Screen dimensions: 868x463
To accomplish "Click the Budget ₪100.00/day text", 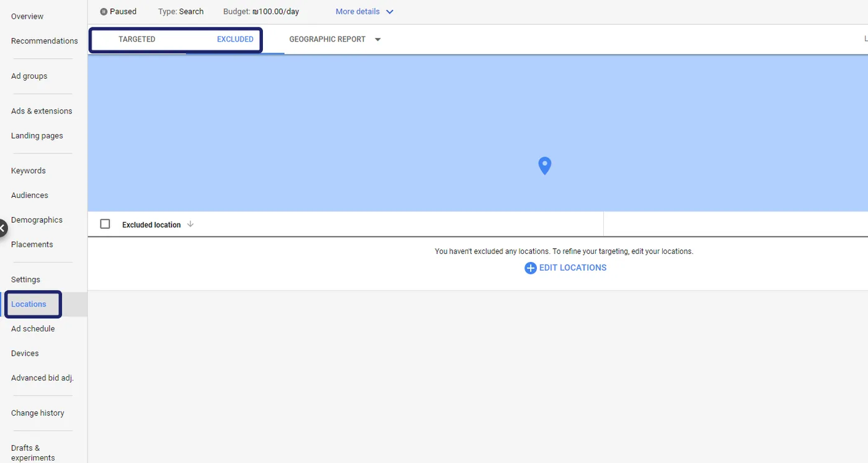I will click(x=261, y=12).
